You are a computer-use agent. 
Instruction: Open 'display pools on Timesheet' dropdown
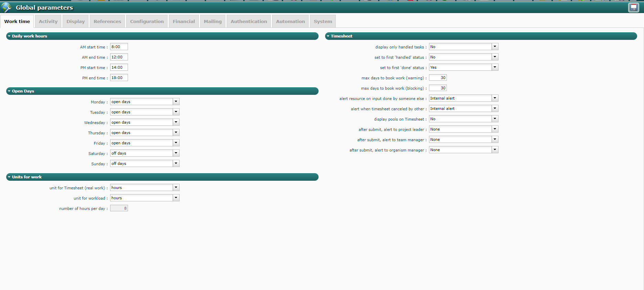pyautogui.click(x=495, y=119)
